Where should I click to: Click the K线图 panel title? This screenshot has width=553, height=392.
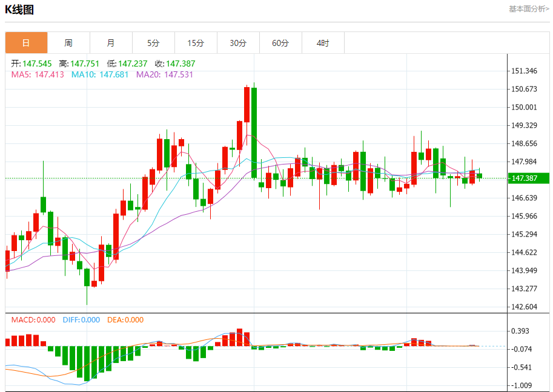tap(19, 10)
